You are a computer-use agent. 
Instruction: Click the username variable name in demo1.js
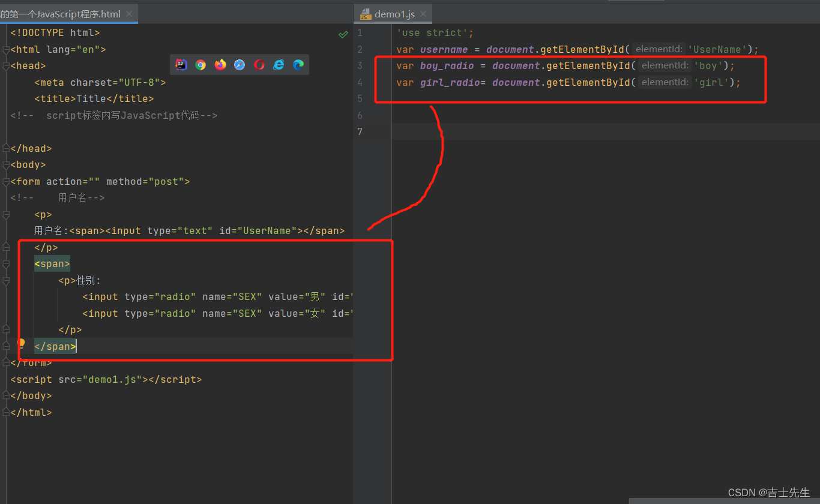444,49
